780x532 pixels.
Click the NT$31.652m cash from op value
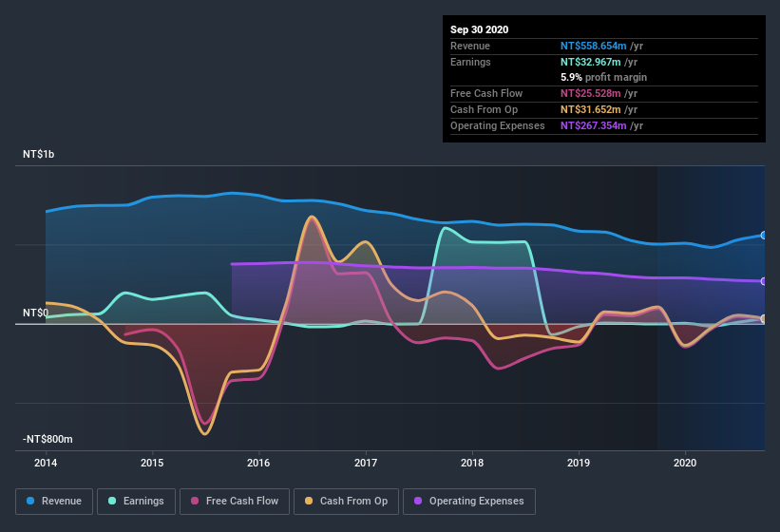coord(591,109)
